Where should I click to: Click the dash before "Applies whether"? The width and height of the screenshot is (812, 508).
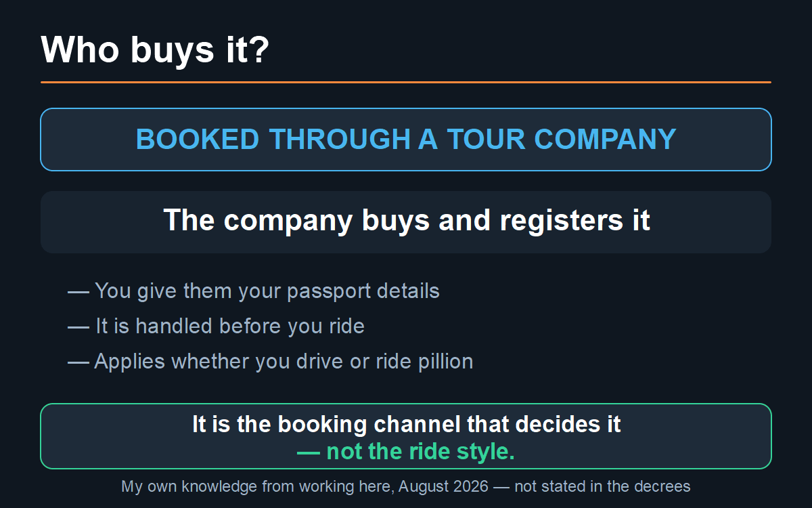click(x=78, y=362)
